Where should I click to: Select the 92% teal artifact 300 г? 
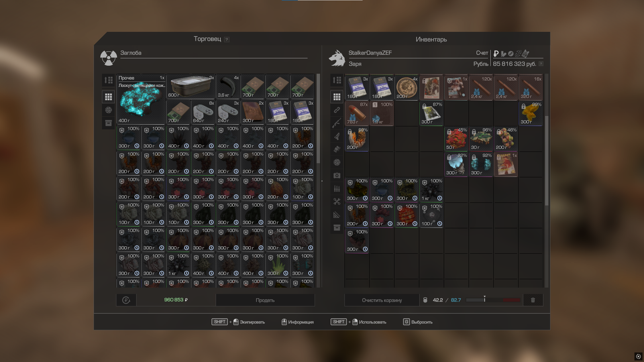point(481,164)
